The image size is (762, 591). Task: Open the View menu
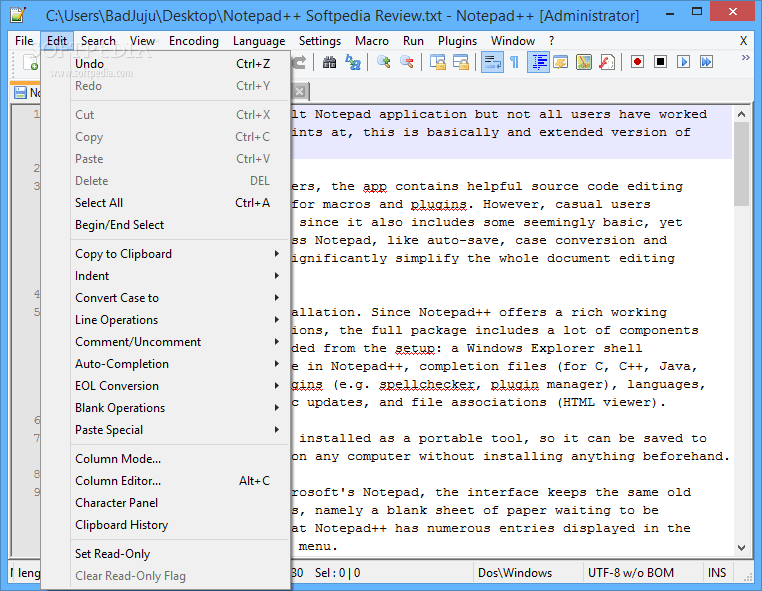click(142, 41)
